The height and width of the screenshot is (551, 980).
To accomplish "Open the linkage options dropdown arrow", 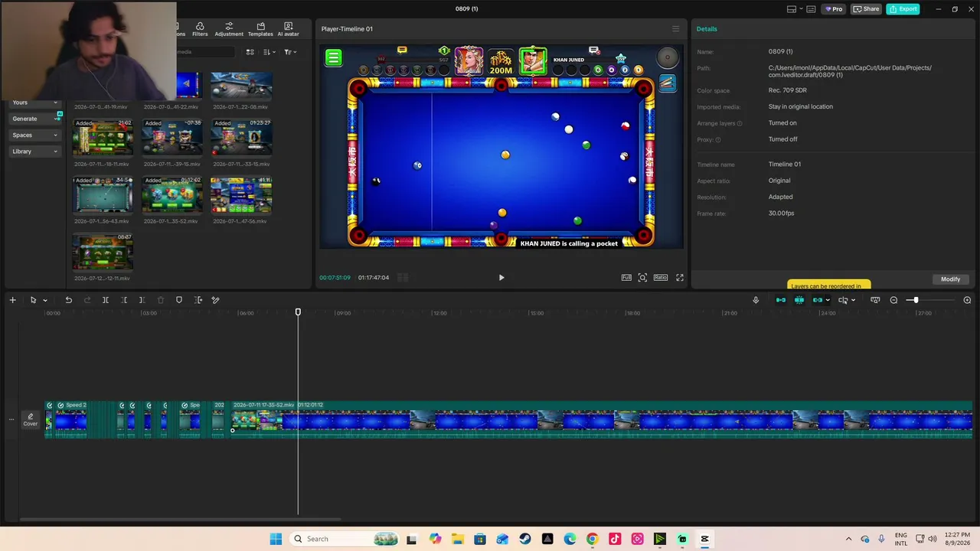I will pyautogui.click(x=828, y=301).
